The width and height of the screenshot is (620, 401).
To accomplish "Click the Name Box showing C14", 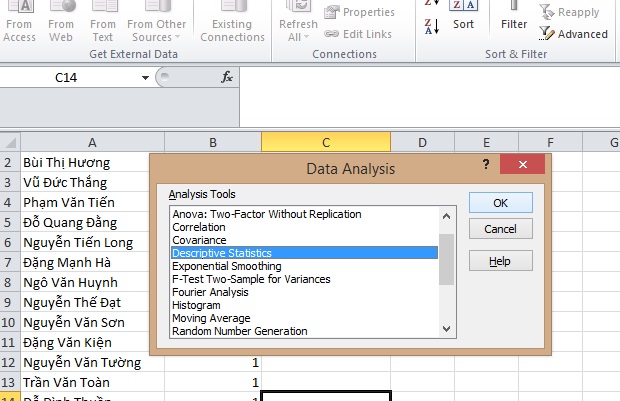I will coord(66,78).
